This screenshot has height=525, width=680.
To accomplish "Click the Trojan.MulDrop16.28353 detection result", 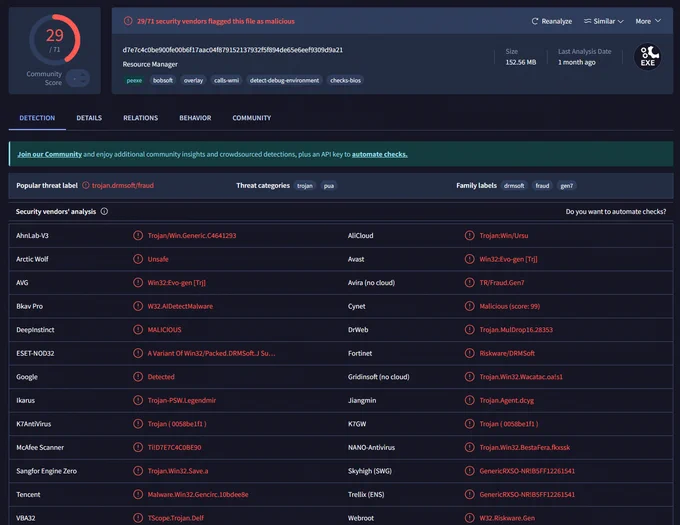I will [516, 329].
